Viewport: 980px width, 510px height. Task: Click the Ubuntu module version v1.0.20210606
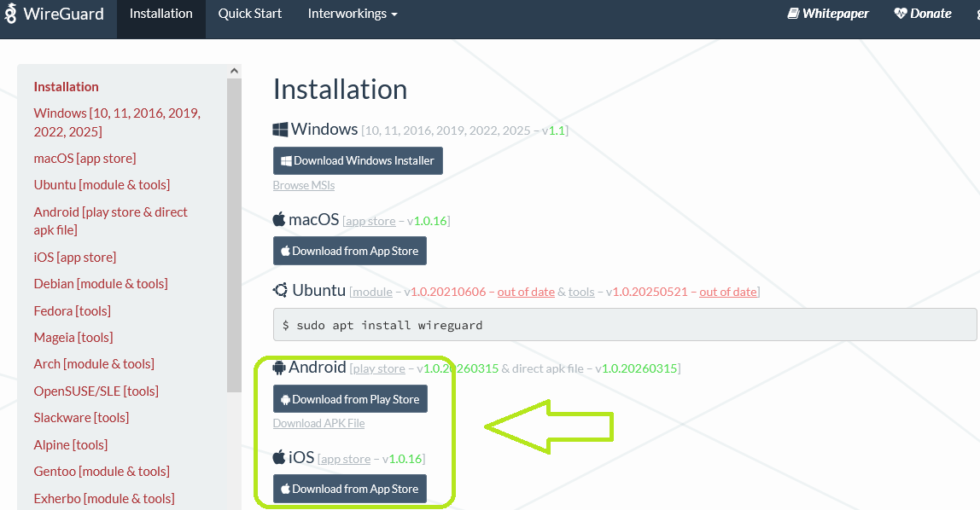point(445,293)
